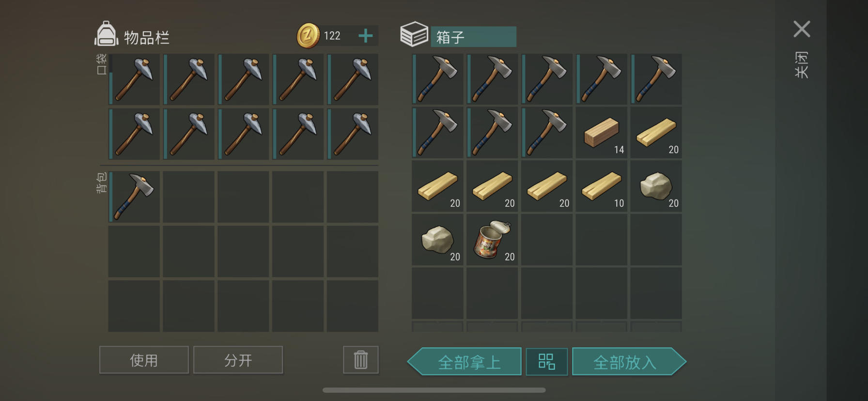Viewport: 868px width, 401px height.
Task: Click the chest crate icon header
Action: point(414,34)
